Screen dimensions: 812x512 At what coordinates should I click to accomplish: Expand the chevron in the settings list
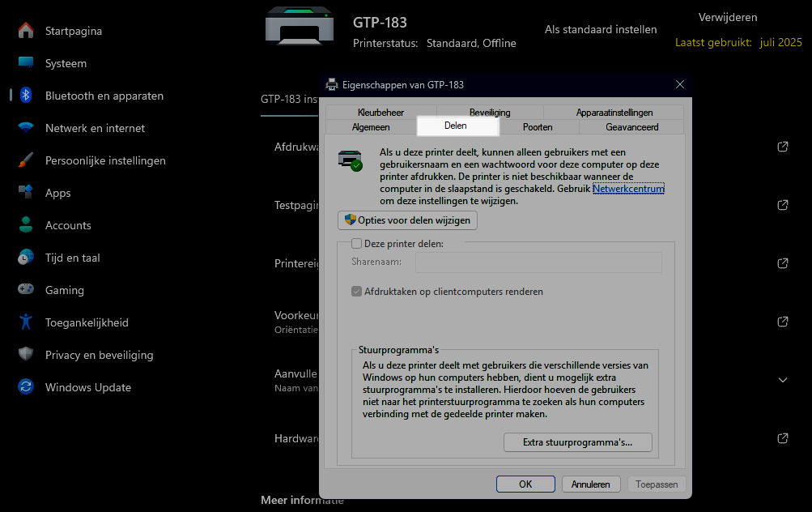point(782,380)
